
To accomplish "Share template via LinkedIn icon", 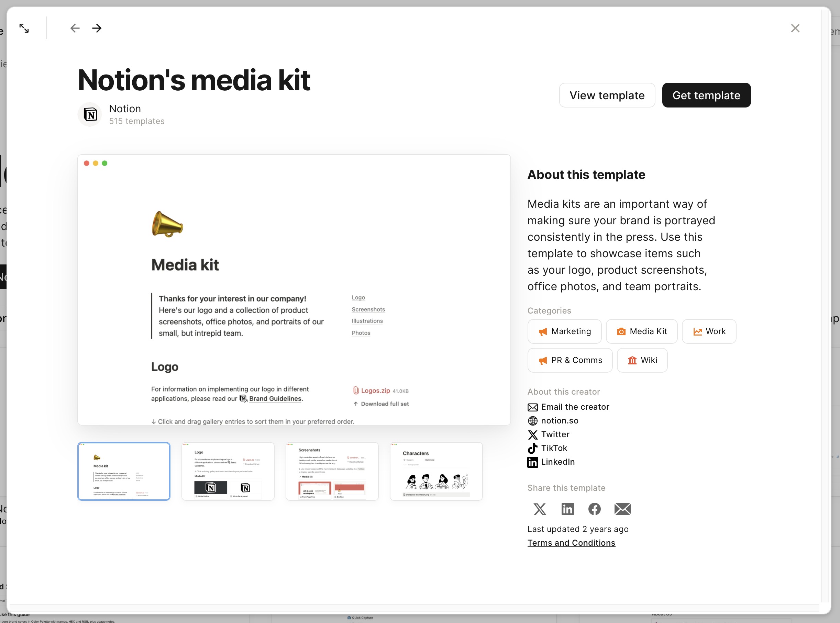I will click(x=567, y=509).
